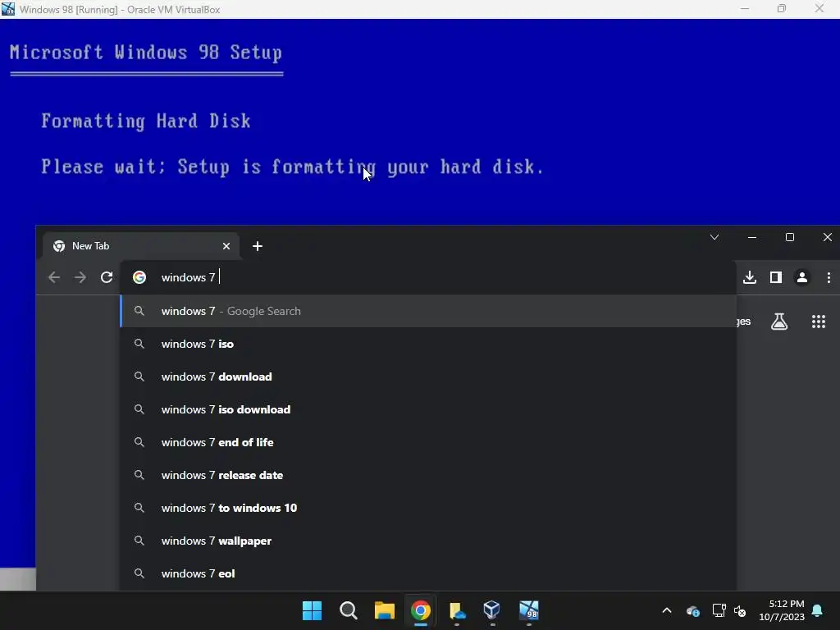Minimize the Chrome window
840x630 pixels.
[x=752, y=237]
